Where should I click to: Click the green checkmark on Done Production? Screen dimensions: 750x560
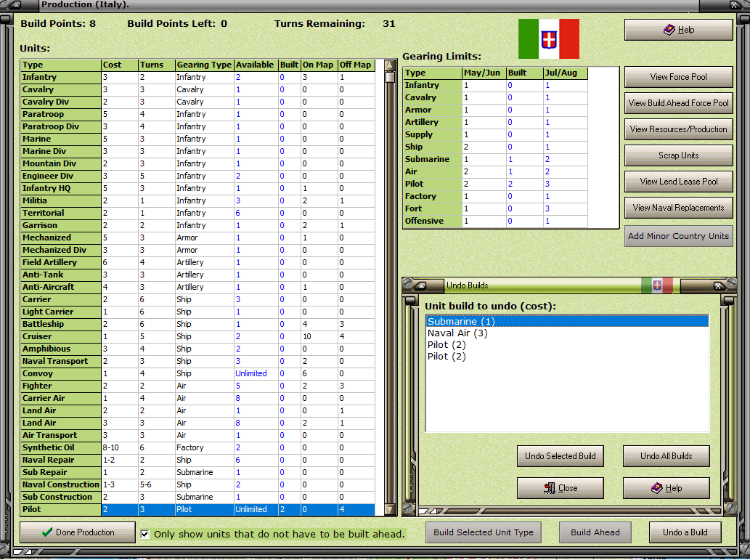pyautogui.click(x=47, y=532)
